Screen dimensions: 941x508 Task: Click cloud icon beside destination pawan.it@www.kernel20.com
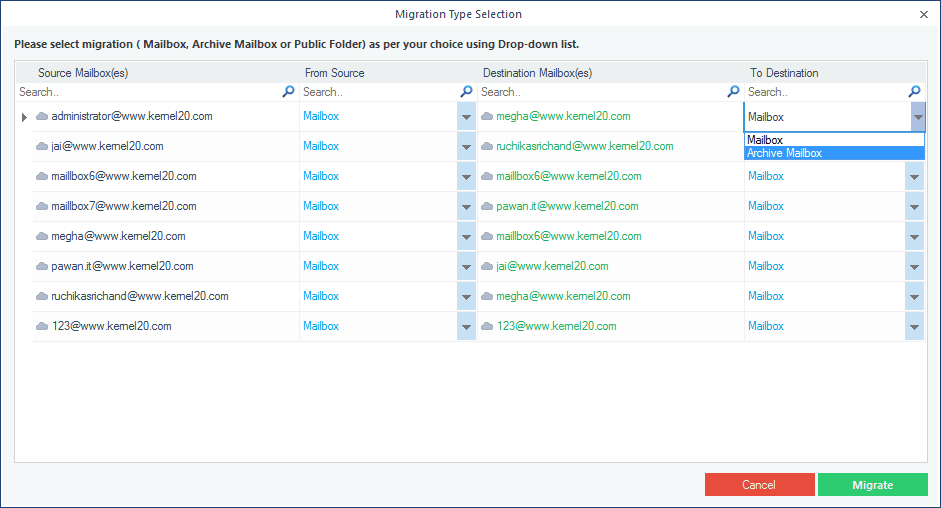pyautogui.click(x=487, y=207)
